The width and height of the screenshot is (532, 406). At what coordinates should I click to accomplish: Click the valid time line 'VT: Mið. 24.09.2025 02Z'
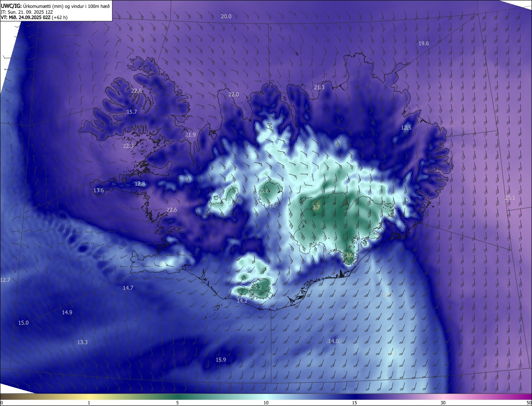tap(26, 17)
